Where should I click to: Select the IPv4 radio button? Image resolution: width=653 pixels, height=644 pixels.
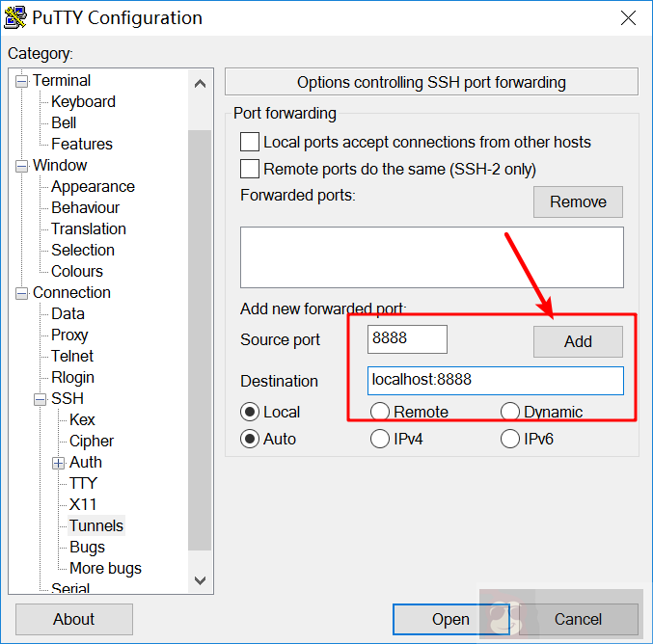[x=380, y=439]
